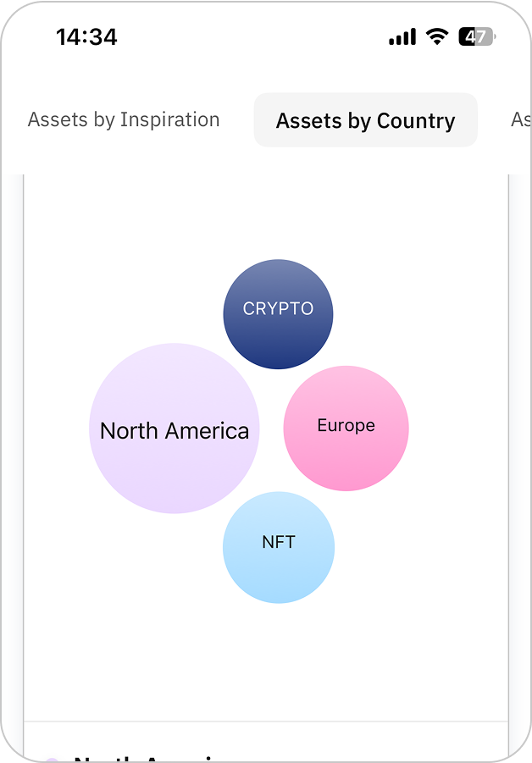Screen dimensions: 532x763
Task: Open the Europe bubble details
Action: [346, 428]
